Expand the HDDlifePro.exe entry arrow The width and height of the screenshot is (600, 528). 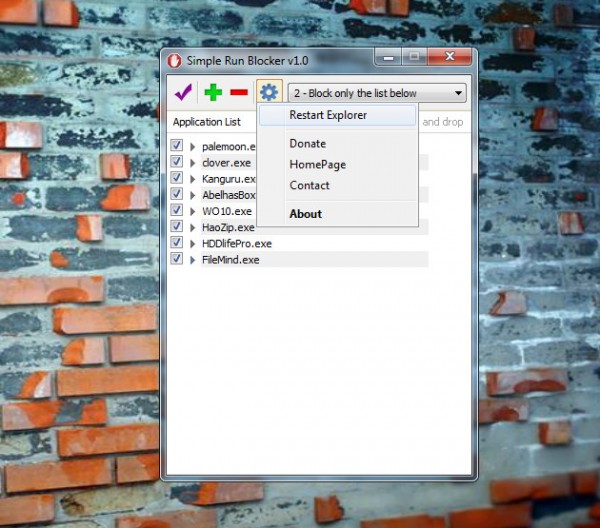pos(192,244)
